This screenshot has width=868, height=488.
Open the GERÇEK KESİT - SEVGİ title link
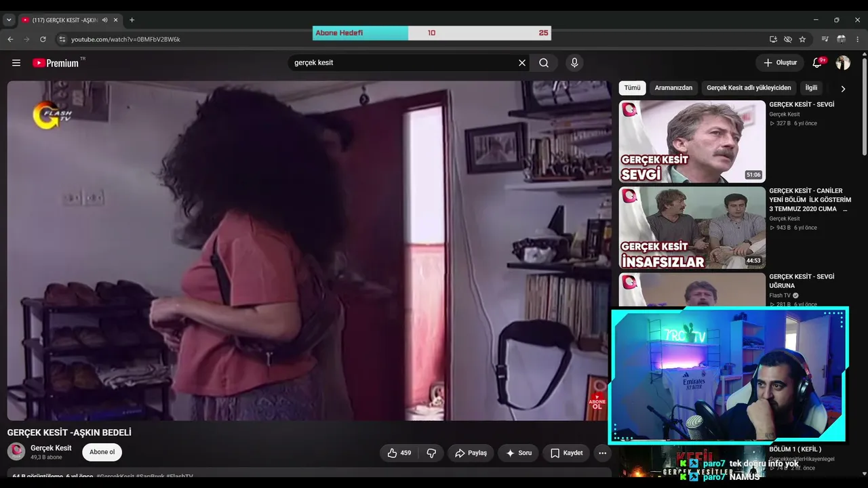(802, 104)
